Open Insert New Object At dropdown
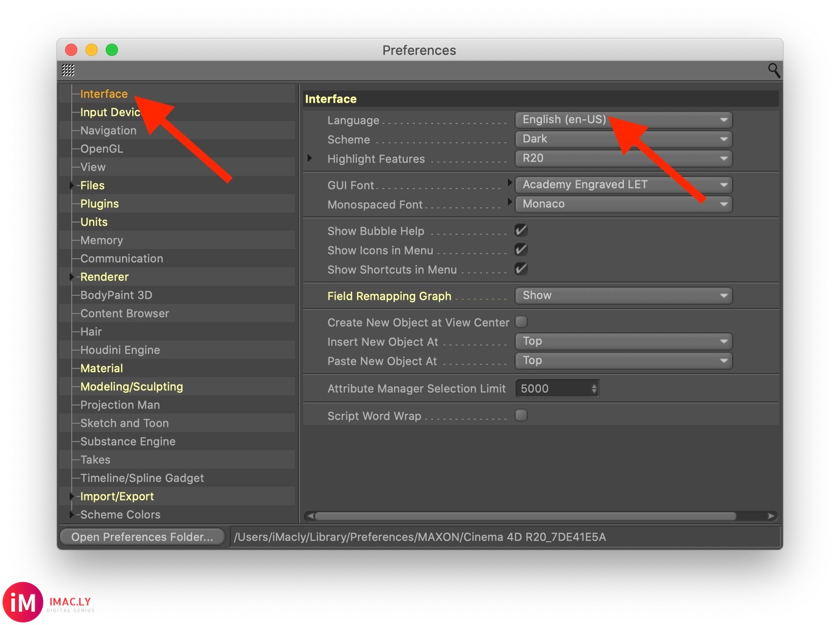Viewport: 840px width, 625px height. point(624,341)
